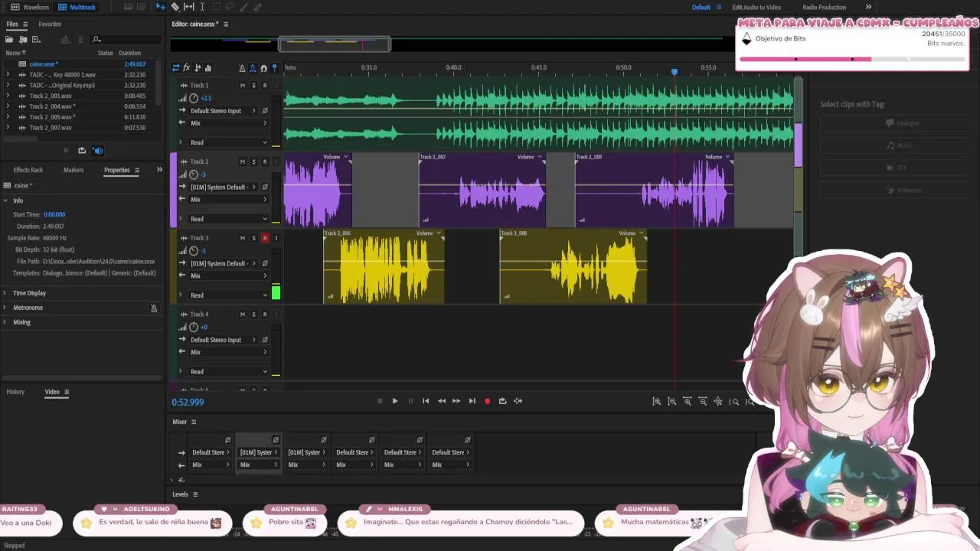Show Effects (fx) view in editor toolbar

(186, 68)
